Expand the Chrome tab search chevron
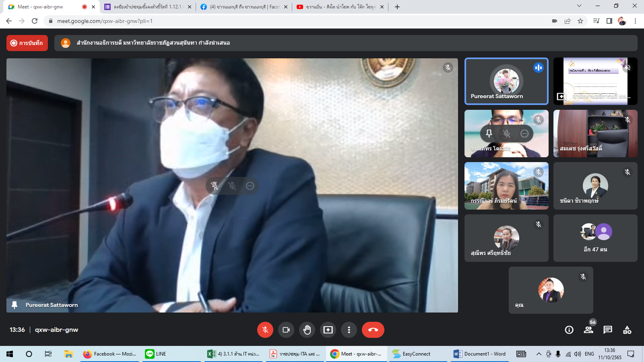This screenshot has width=644, height=362. pyautogui.click(x=579, y=6)
